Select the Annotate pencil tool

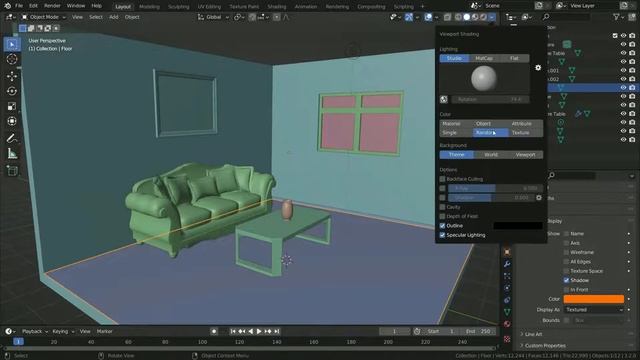12,138
